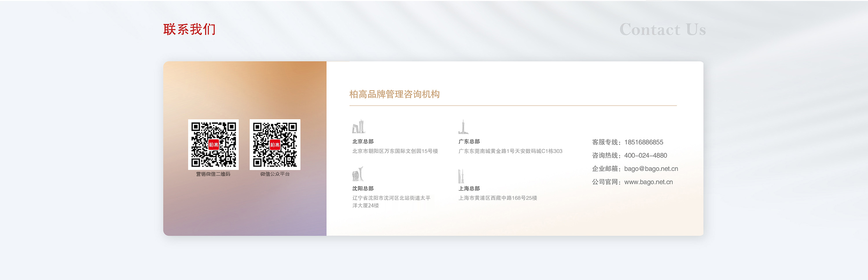Click address 广东东莞南城黄金路1号天安数码城C1栋303
Image resolution: width=868 pixels, height=280 pixels.
coord(510,151)
